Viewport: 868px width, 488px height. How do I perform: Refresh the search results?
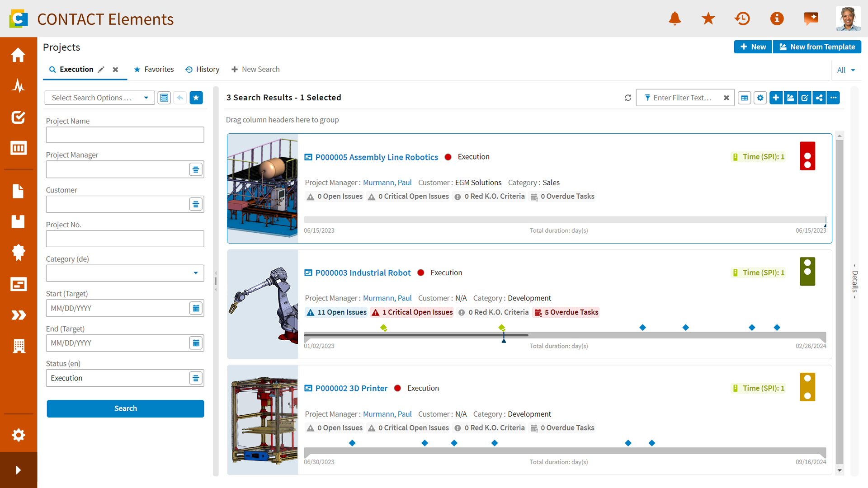[x=628, y=98]
